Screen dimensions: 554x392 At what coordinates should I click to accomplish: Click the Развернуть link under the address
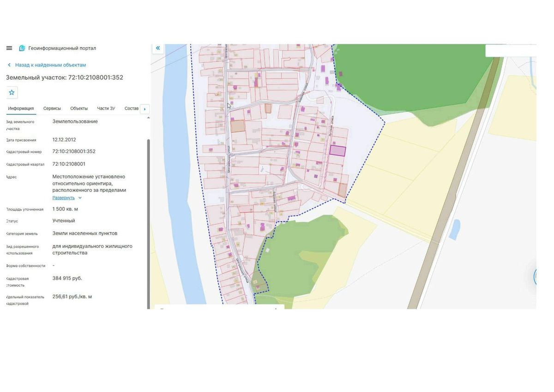pyautogui.click(x=63, y=198)
